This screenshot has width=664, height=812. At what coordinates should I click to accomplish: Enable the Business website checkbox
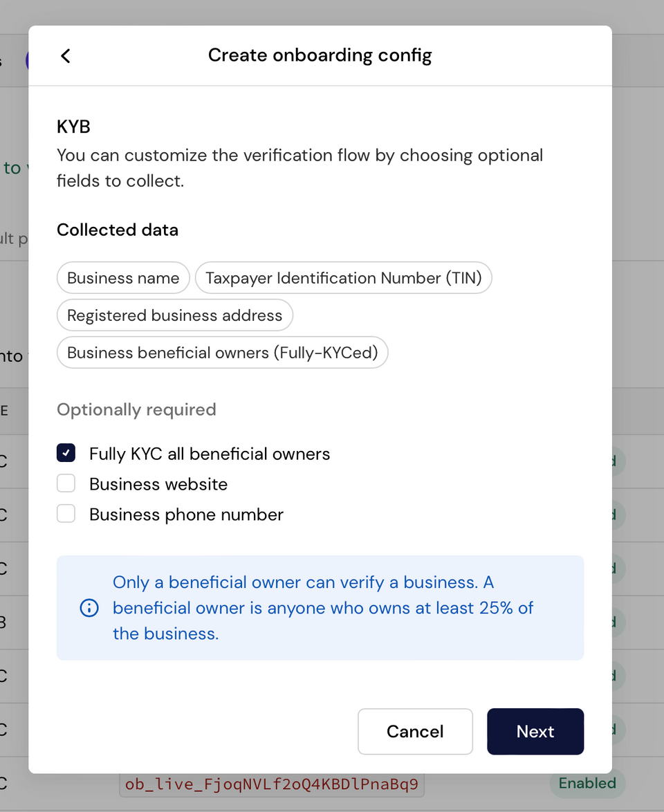(x=66, y=484)
